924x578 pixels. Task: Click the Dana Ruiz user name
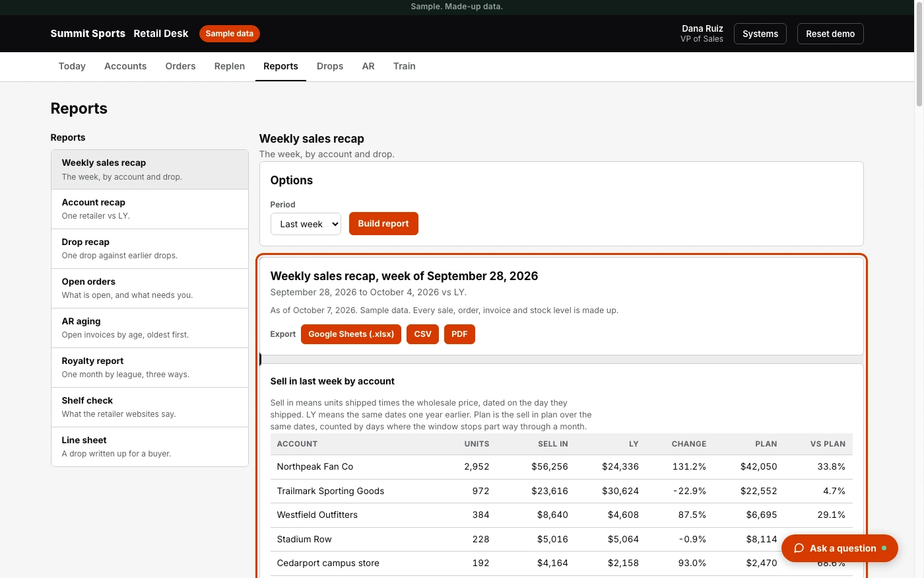(702, 28)
